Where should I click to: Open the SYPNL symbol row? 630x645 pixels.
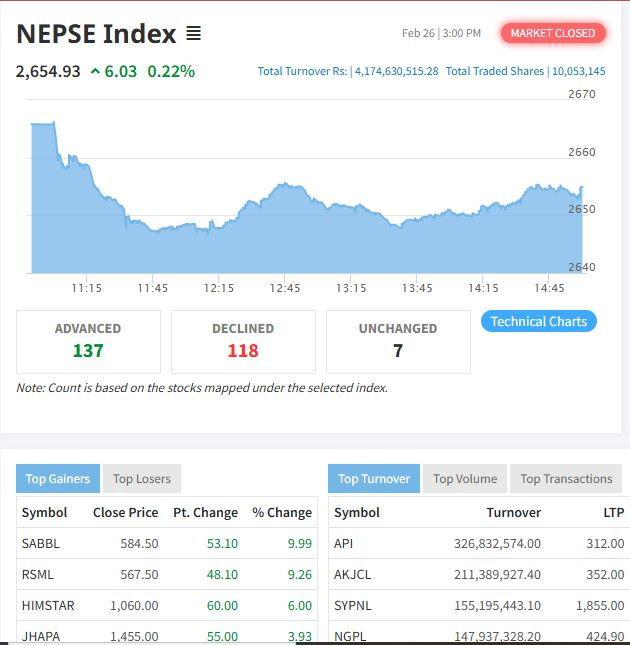click(353, 606)
